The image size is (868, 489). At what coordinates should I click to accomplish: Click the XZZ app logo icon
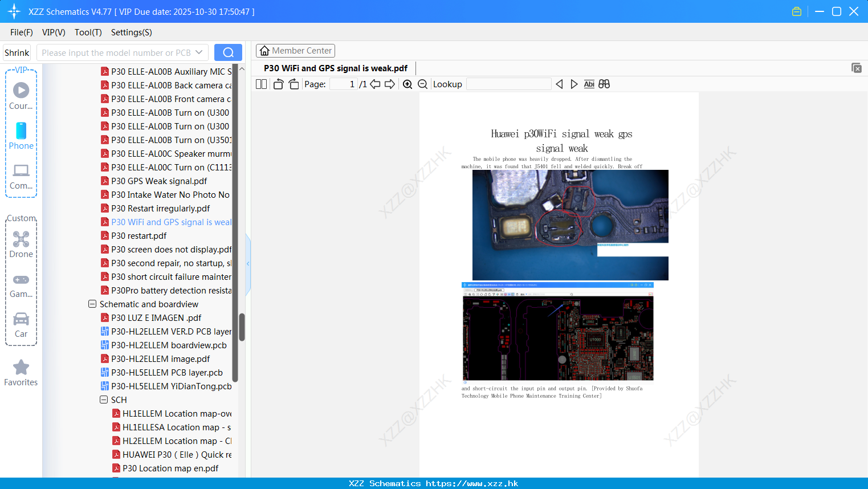[x=14, y=11]
